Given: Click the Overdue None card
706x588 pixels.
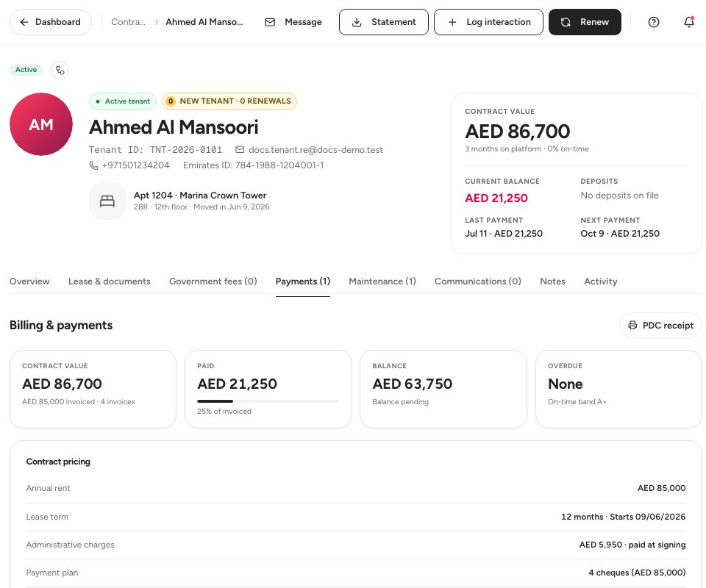Looking at the screenshot, I should point(618,389).
